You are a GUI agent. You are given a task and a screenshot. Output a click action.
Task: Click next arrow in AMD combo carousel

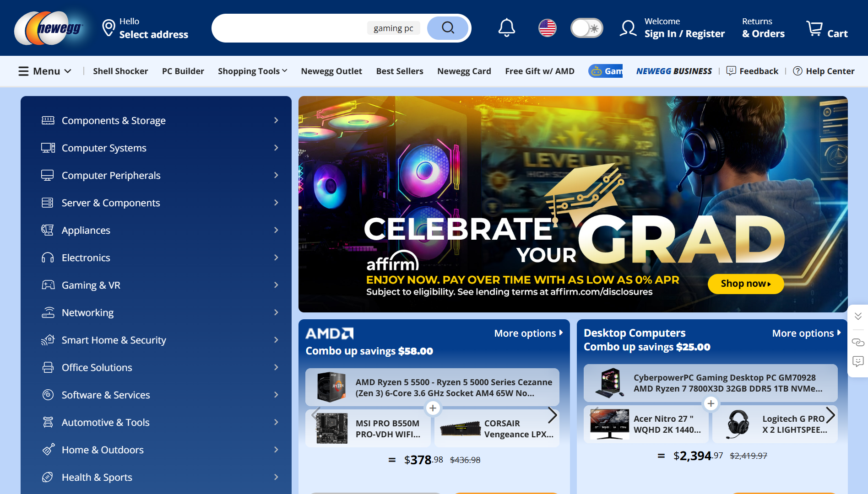tap(552, 415)
